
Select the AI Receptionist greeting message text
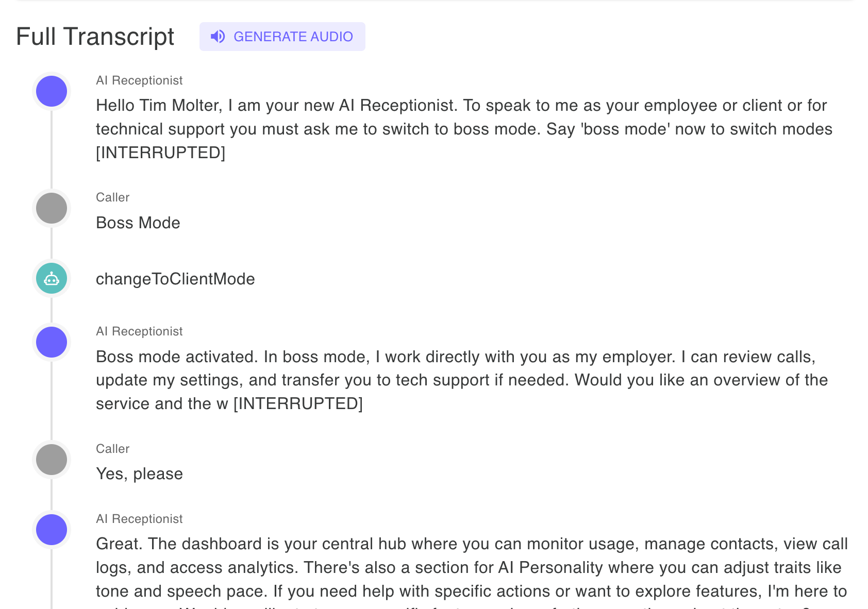[x=459, y=129]
